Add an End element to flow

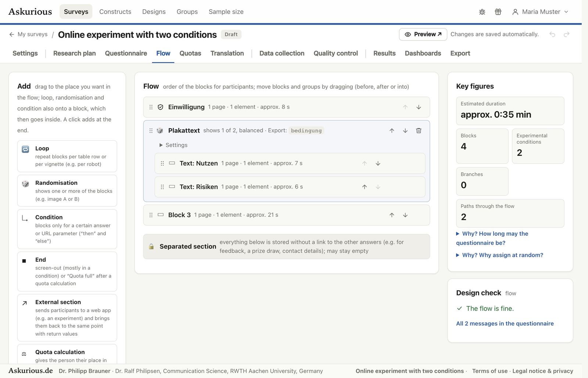[x=67, y=271]
